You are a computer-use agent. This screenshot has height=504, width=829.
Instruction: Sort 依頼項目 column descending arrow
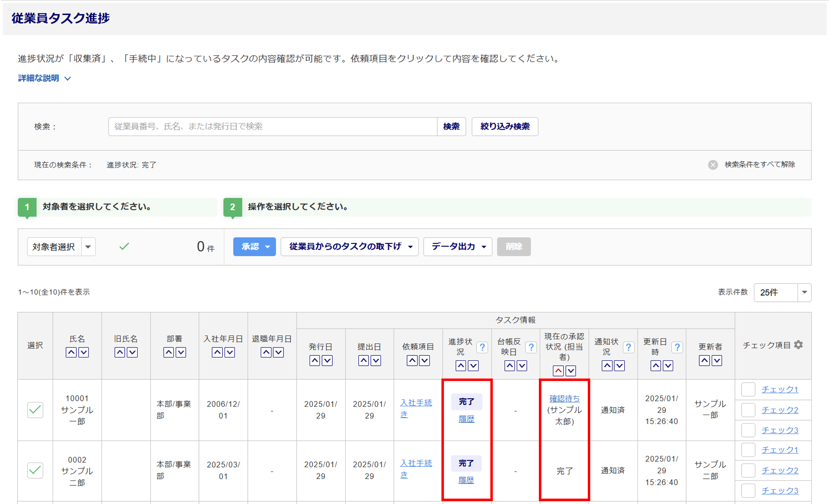coord(424,361)
